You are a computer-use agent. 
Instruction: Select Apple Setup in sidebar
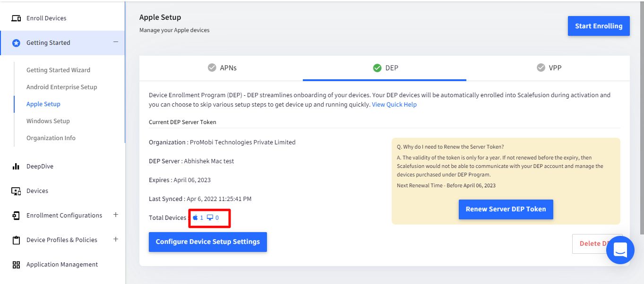(43, 104)
